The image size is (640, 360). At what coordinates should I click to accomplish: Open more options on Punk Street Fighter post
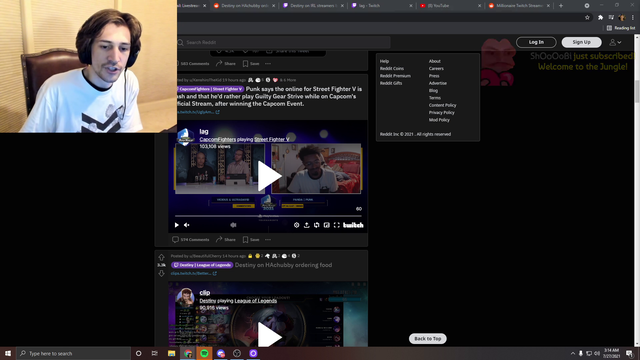point(268,240)
